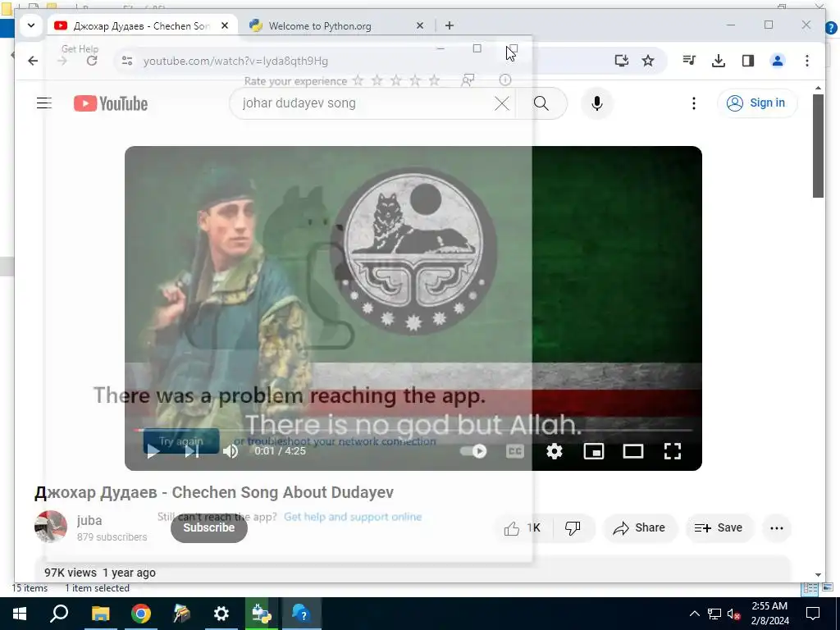The image size is (840, 630).
Task: Bookmark this tab with star
Action: tap(648, 61)
